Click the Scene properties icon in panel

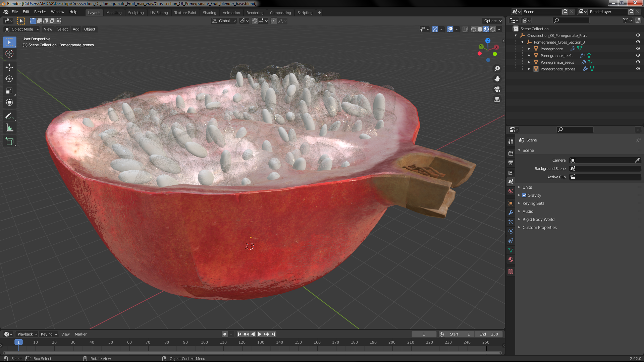[511, 181]
